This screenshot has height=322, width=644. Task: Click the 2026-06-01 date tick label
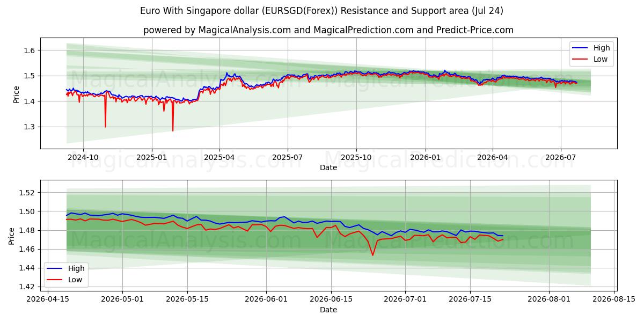(267, 299)
